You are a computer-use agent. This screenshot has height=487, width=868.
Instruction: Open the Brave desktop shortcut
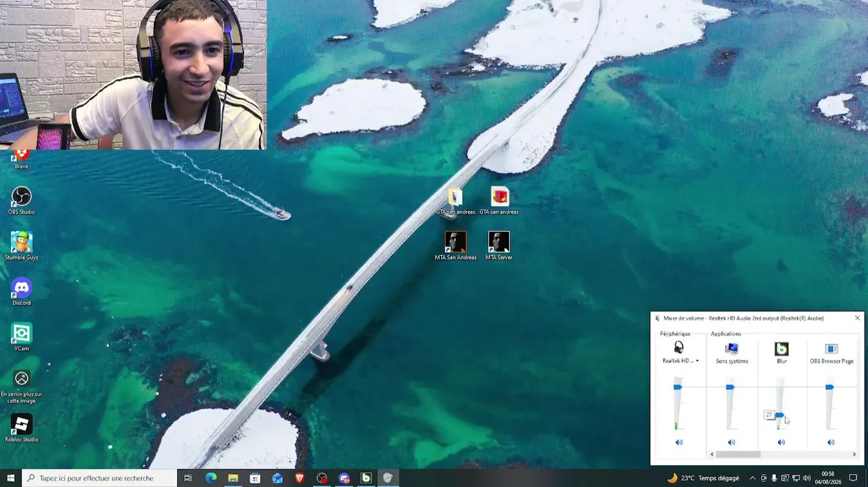pyautogui.click(x=22, y=158)
